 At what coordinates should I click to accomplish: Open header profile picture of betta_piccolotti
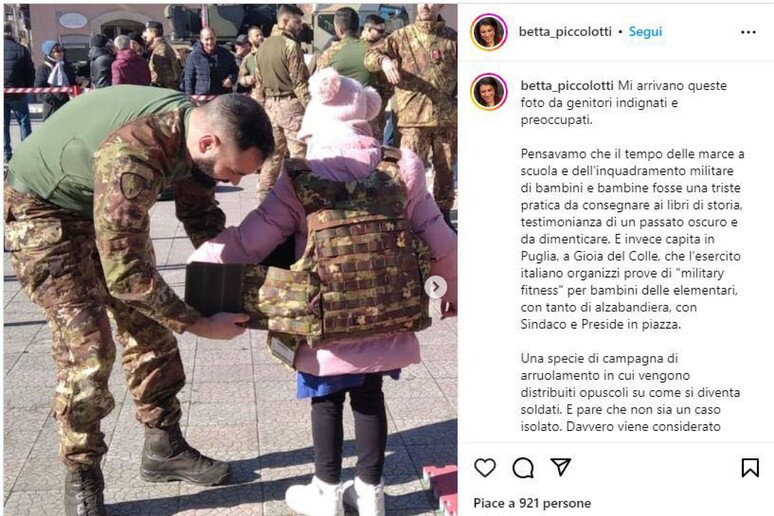tap(489, 32)
